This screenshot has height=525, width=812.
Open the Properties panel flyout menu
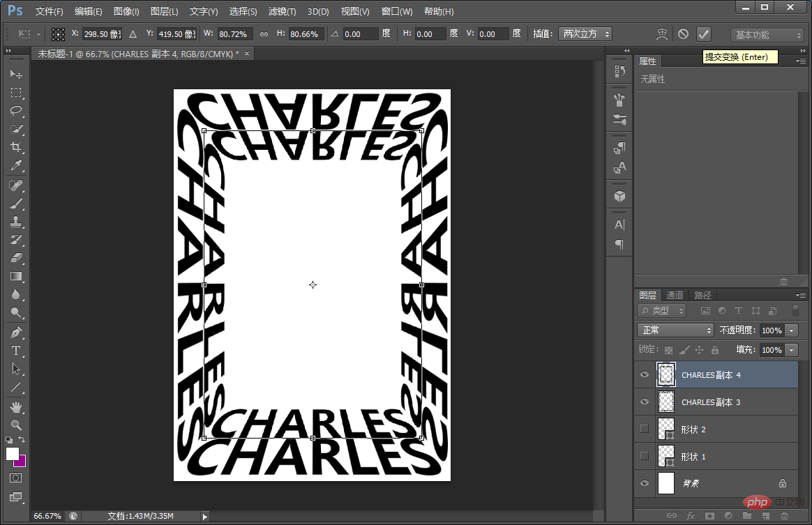801,61
